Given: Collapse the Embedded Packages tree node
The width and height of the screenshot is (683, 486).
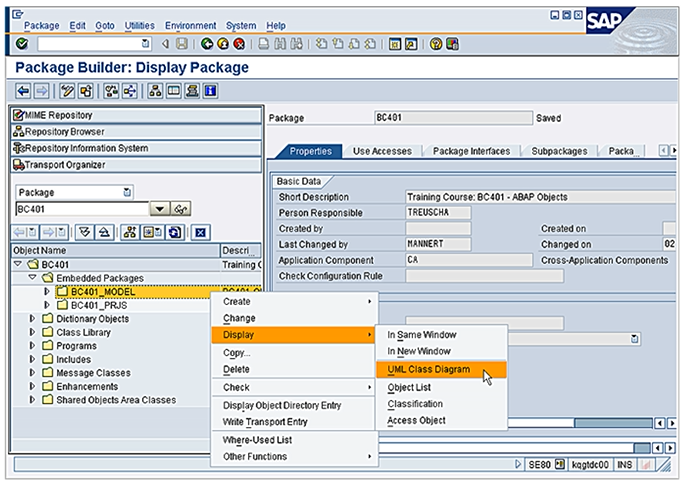Looking at the screenshot, I should click(33, 278).
